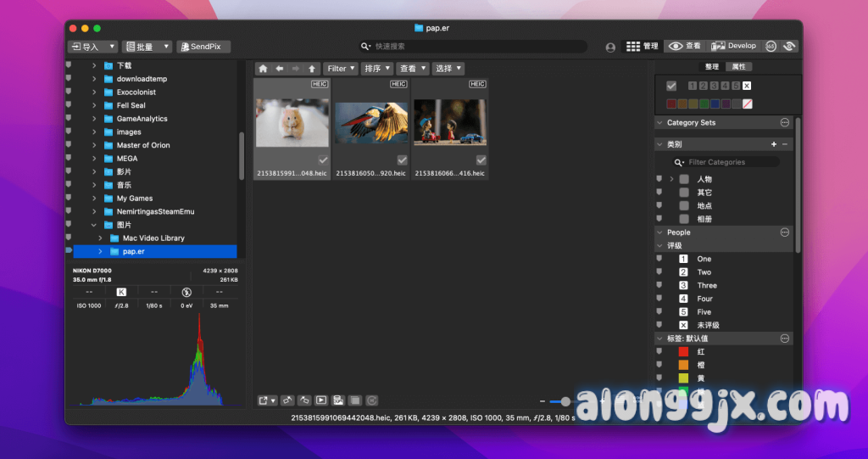Open Category Sets options ellipsis icon
The width and height of the screenshot is (868, 459).
(784, 123)
